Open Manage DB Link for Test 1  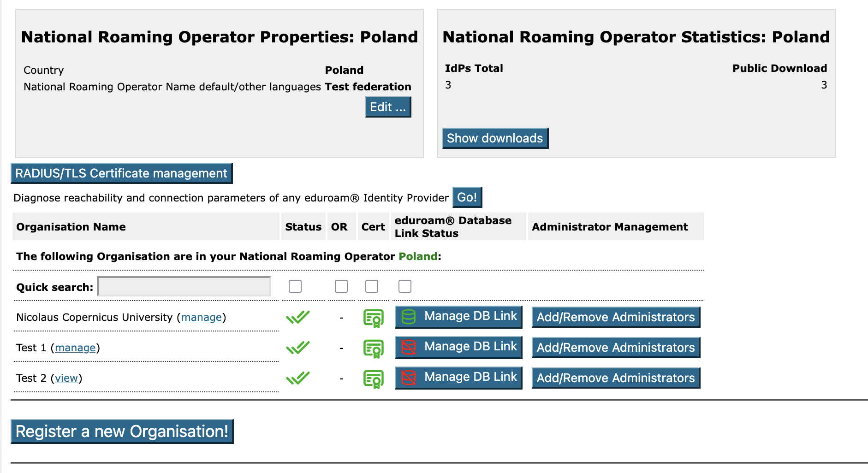tap(458, 347)
